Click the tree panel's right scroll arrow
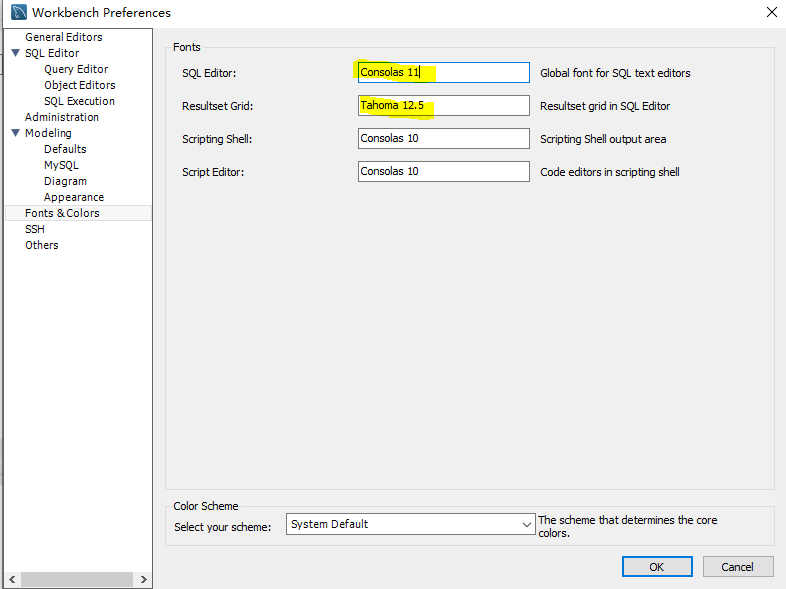Viewport: 786px width, 589px height. (144, 579)
